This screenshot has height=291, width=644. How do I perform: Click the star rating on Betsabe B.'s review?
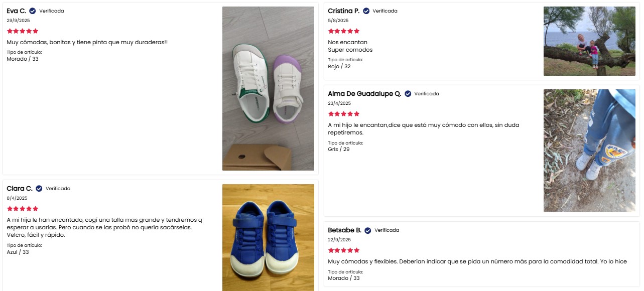[344, 250]
